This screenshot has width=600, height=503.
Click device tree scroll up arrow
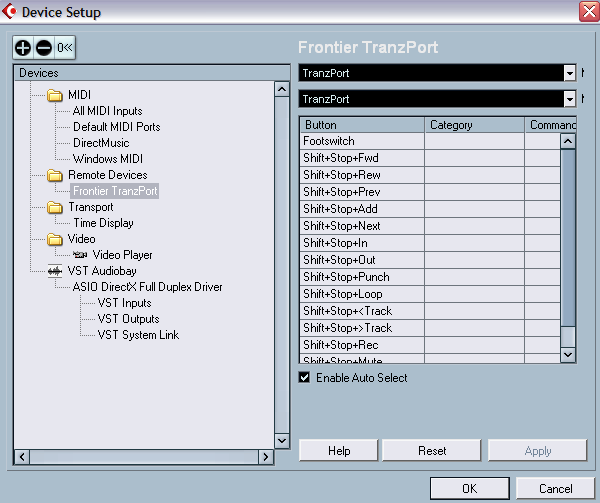click(282, 90)
